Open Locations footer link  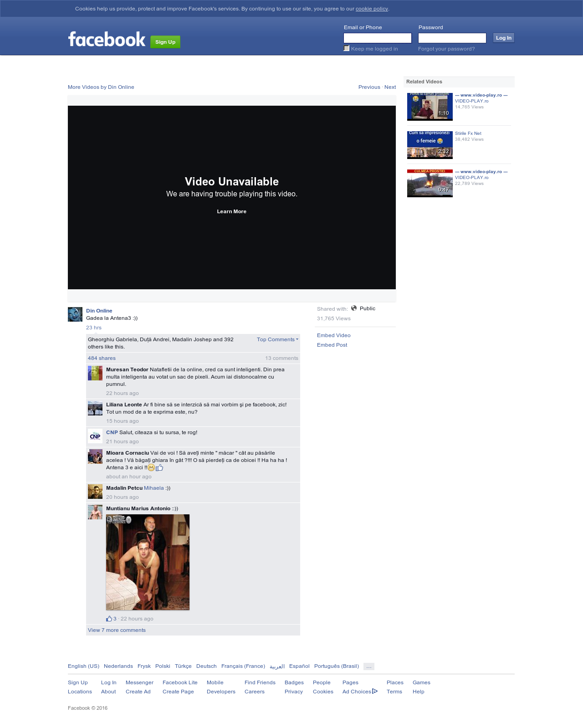[80, 692]
